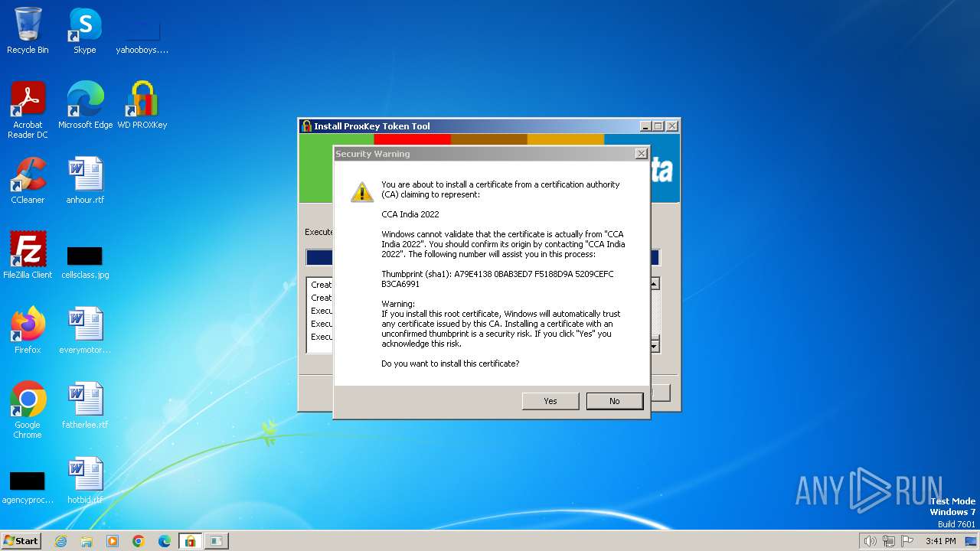
Task: Open Windows Media Player taskbar icon
Action: point(113,541)
